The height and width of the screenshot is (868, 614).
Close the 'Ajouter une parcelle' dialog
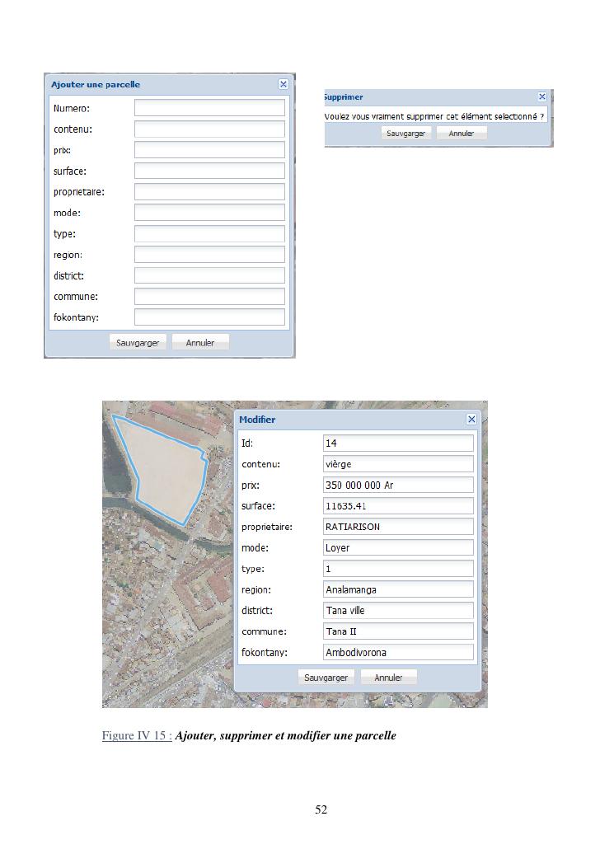pyautogui.click(x=284, y=84)
